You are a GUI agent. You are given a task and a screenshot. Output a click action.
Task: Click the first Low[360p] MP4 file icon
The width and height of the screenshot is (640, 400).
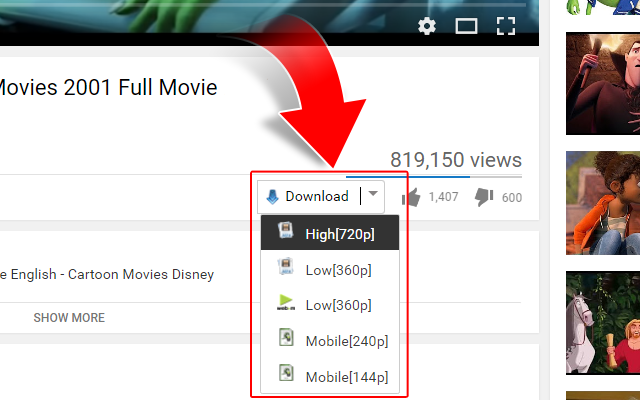pyautogui.click(x=286, y=266)
